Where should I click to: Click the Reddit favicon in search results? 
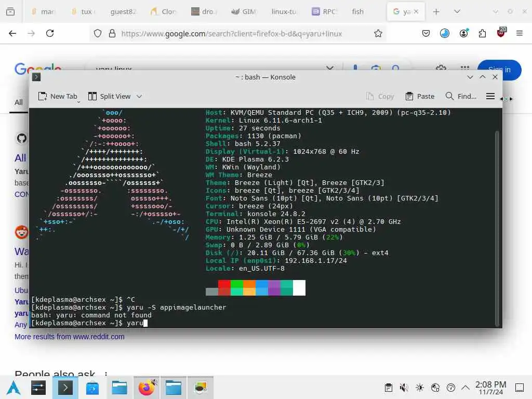22,232
